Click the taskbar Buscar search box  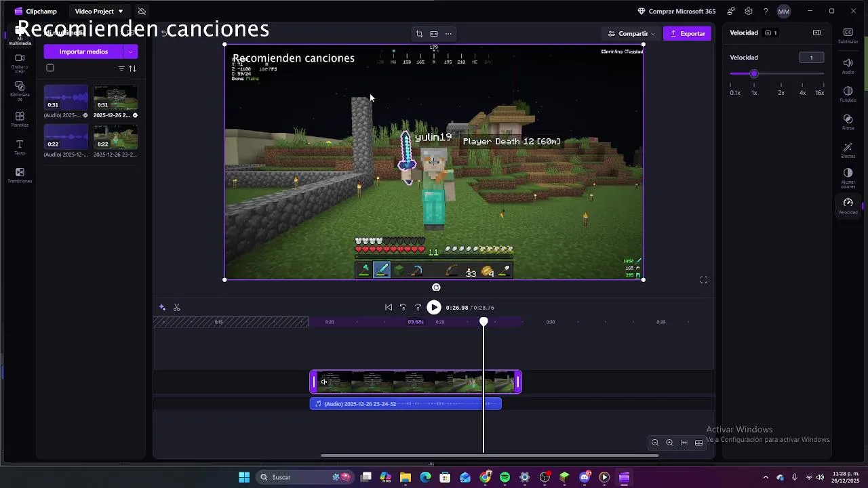tap(304, 477)
